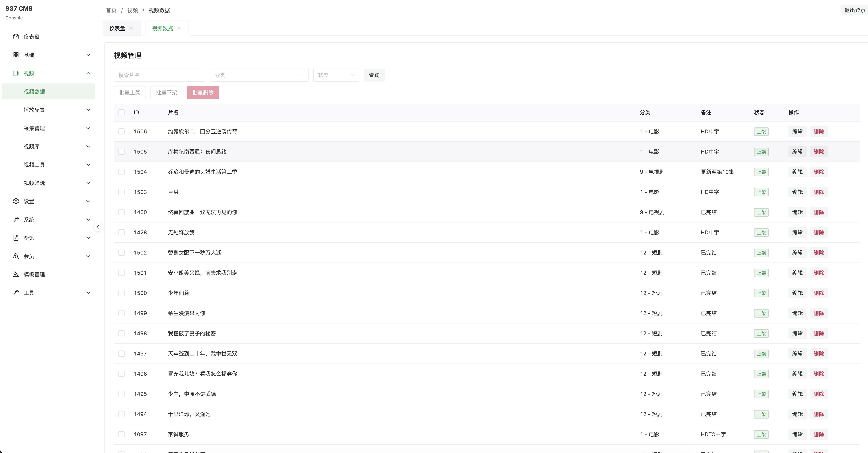Image resolution: width=868 pixels, height=453 pixels.
Task: Click the 会员 user icon
Action: [x=16, y=256]
